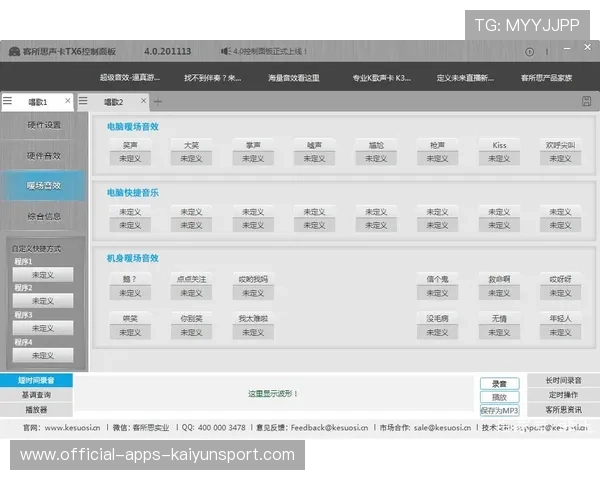Add a new tab with the plus icon

point(157,101)
